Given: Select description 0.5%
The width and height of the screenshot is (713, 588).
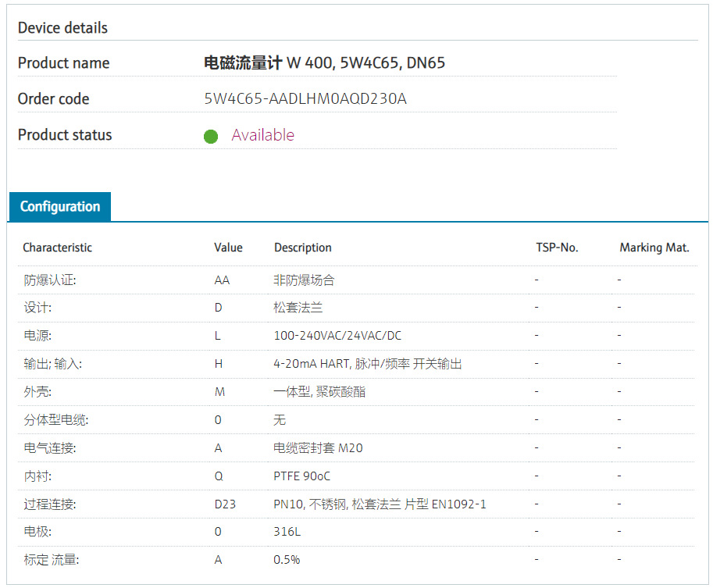Looking at the screenshot, I should point(287,559).
